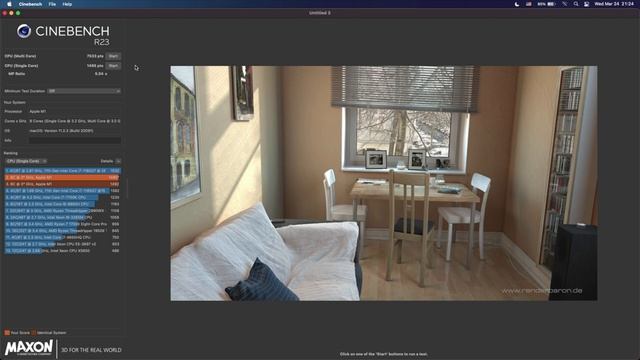
Task: Open the Minimum Test Duration dropdown
Action: [x=84, y=91]
